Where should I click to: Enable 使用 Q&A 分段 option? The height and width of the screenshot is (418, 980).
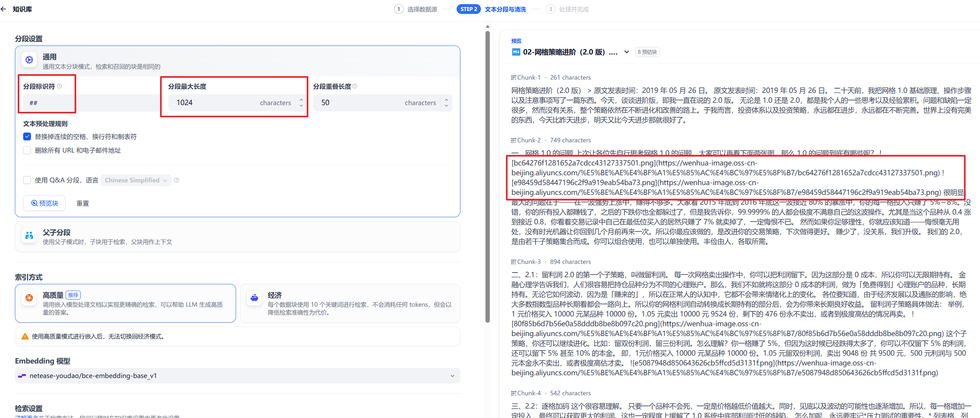pos(27,180)
